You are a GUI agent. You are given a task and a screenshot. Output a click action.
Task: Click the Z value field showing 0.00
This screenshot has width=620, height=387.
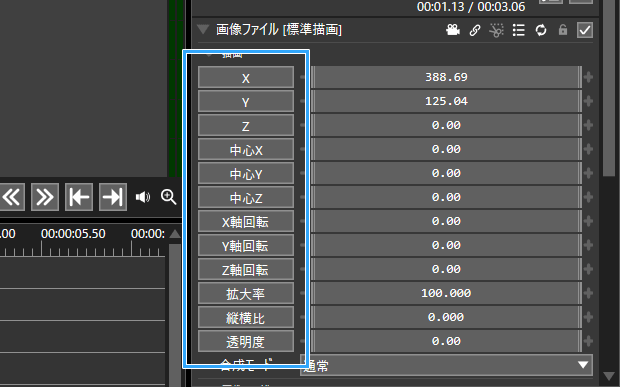pyautogui.click(x=446, y=125)
